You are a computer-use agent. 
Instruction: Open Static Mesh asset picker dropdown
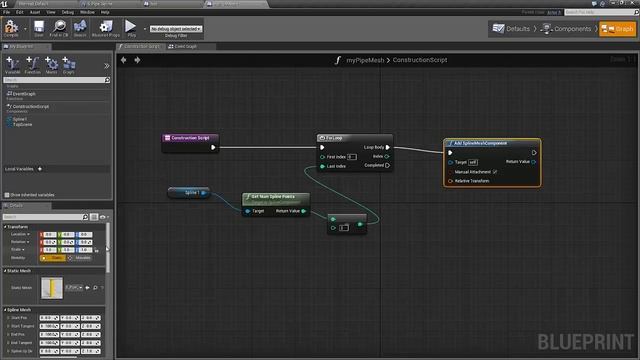coord(74,287)
